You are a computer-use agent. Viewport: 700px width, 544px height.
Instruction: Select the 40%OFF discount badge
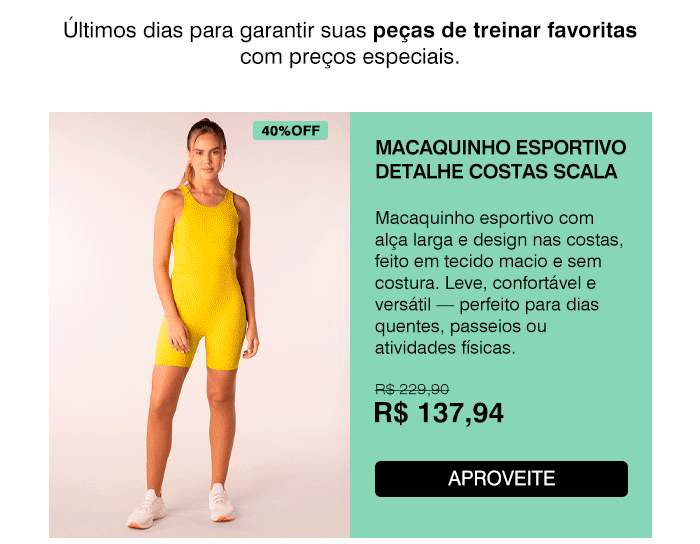(290, 131)
